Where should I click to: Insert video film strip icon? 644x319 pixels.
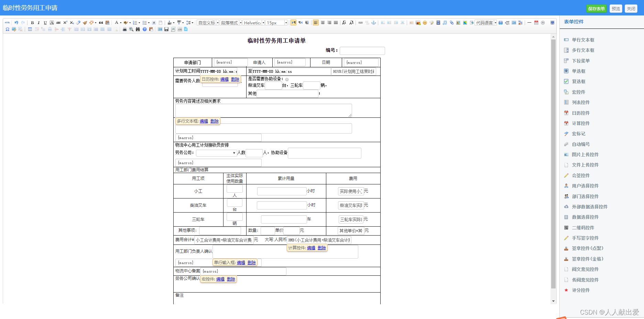pos(438,23)
